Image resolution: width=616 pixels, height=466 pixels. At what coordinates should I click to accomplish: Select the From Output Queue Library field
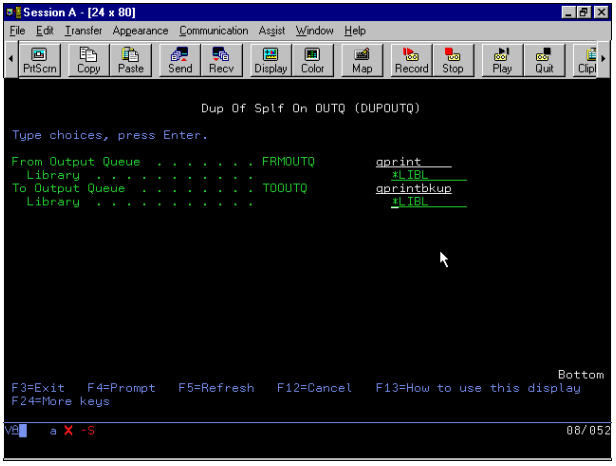429,175
